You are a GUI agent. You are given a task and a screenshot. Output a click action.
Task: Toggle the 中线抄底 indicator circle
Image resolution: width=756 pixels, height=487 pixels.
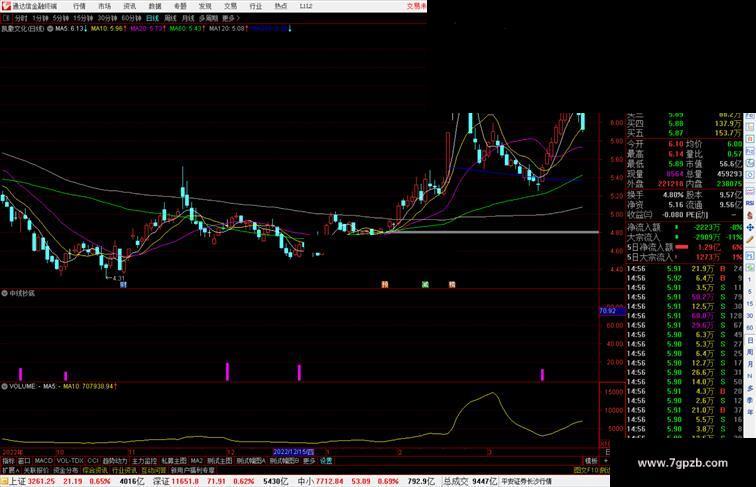4,293
